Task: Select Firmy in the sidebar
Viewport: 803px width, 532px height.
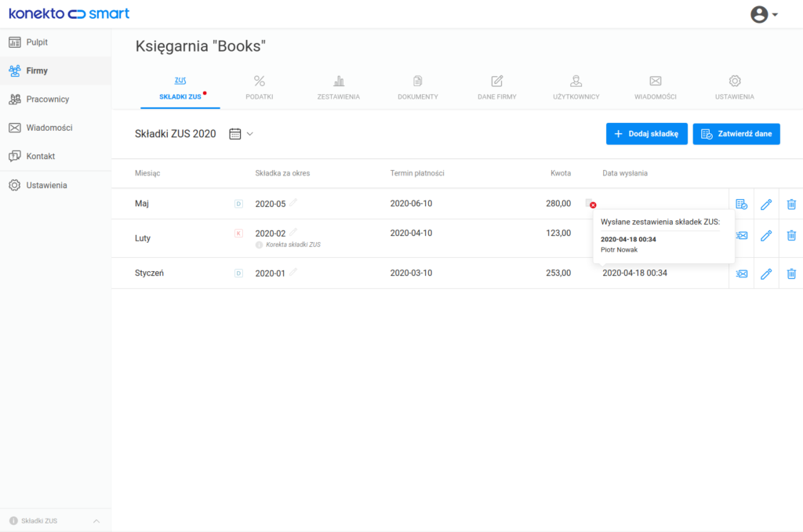Action: click(x=56, y=71)
